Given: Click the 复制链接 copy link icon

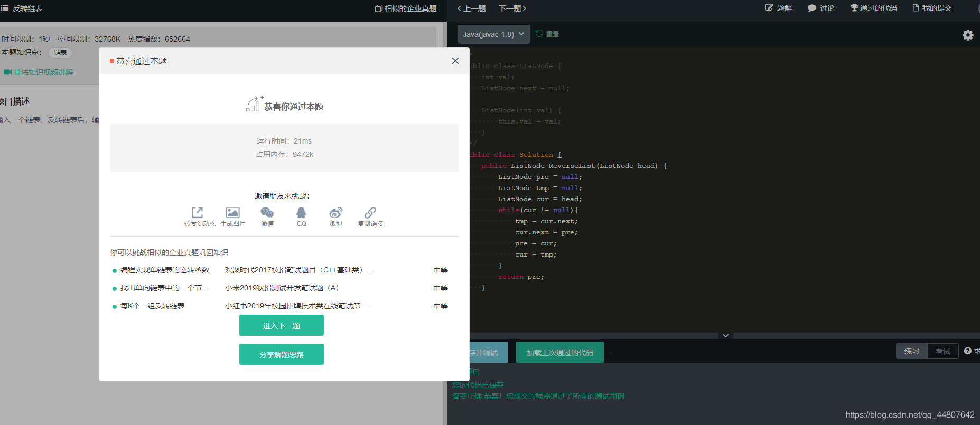Looking at the screenshot, I should [370, 212].
